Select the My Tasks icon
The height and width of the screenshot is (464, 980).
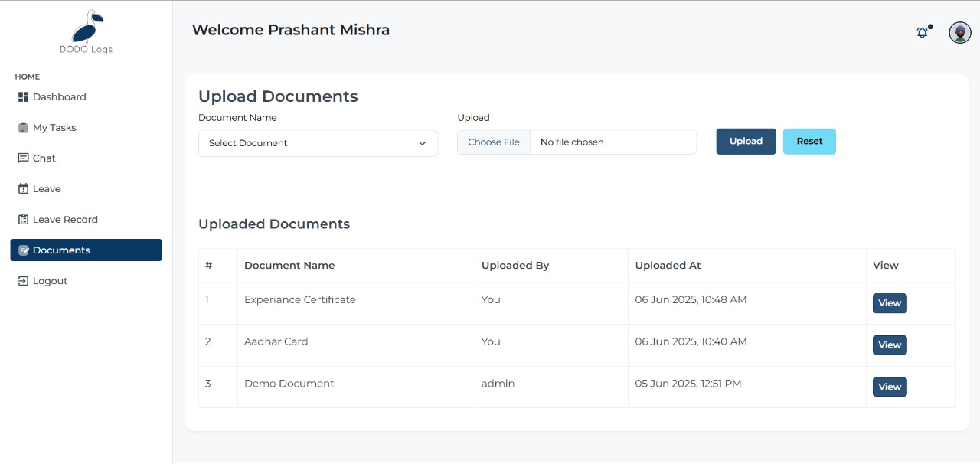23,127
